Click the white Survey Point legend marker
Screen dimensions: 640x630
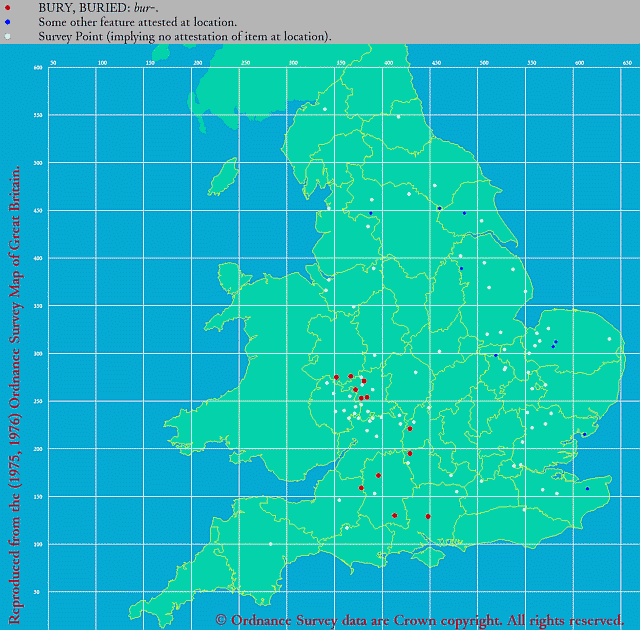(x=8, y=36)
